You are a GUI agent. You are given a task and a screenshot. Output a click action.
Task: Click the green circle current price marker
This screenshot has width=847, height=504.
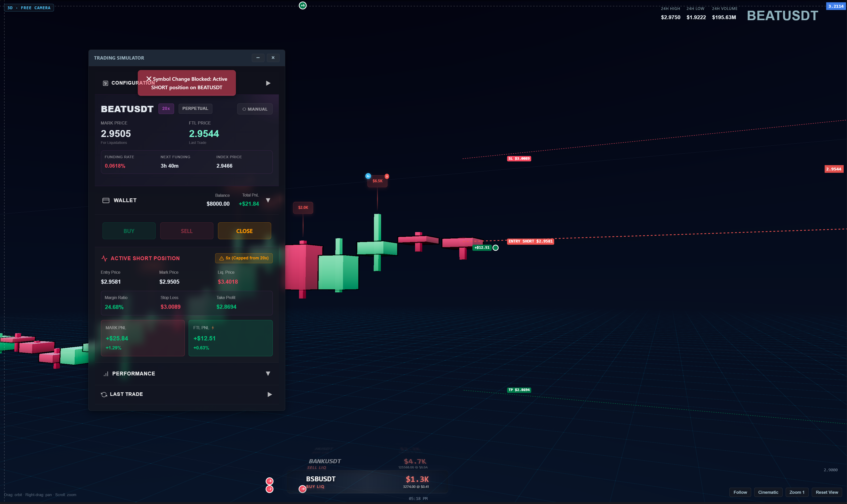pos(496,248)
